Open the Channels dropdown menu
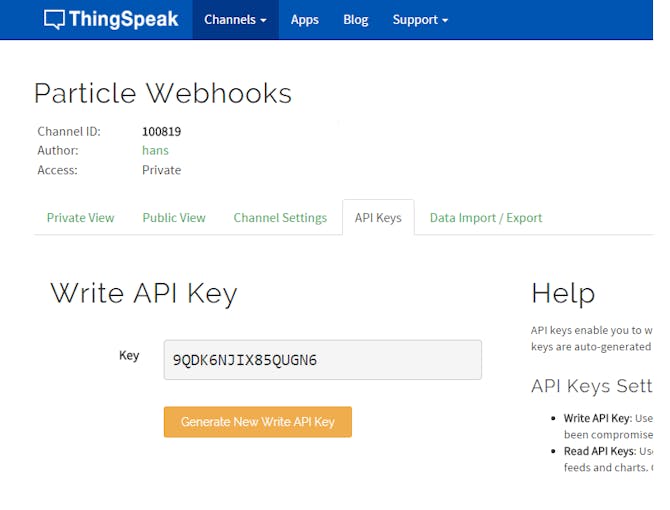 [x=235, y=20]
